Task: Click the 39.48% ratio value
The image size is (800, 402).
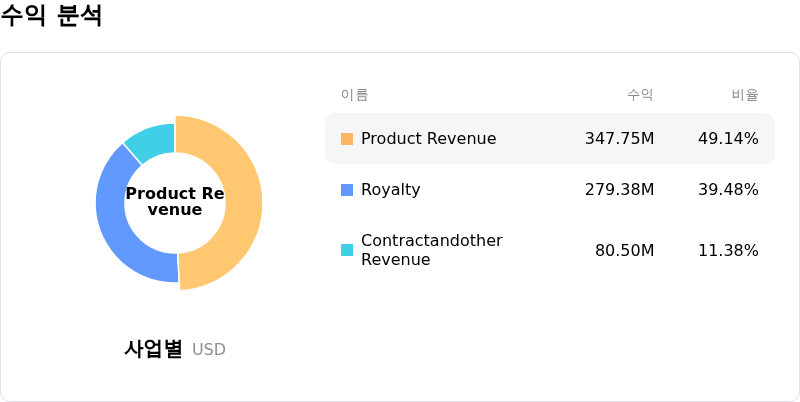Action: [728, 190]
